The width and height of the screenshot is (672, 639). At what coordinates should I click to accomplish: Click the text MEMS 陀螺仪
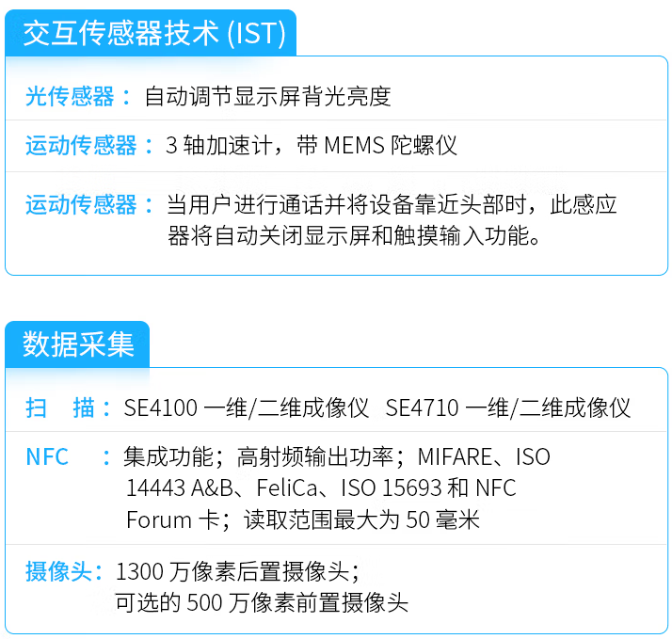[390, 146]
